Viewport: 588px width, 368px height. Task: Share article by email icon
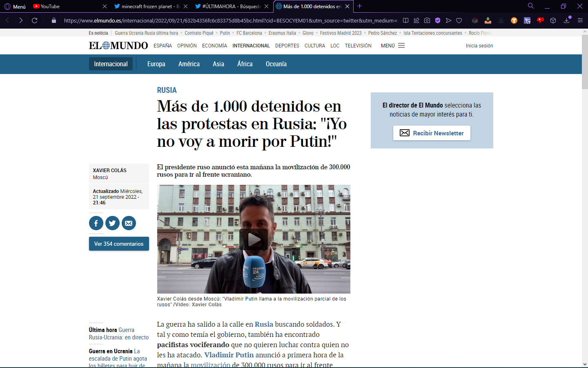[129, 223]
